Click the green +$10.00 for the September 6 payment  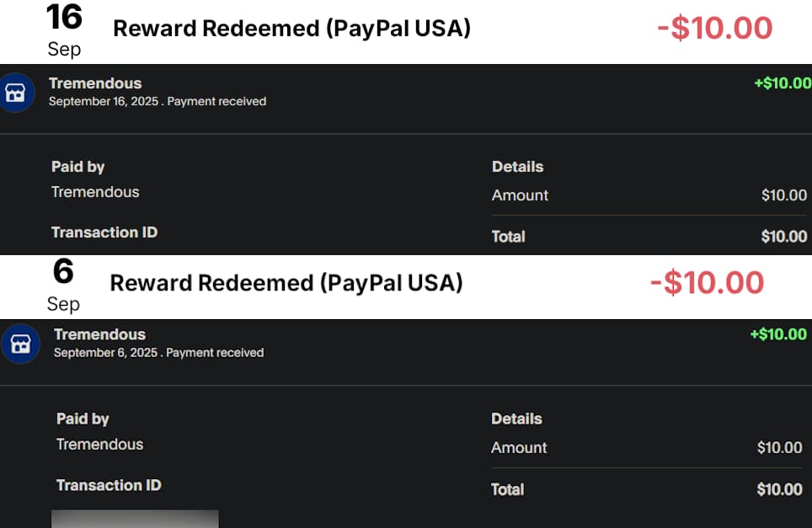(778, 334)
